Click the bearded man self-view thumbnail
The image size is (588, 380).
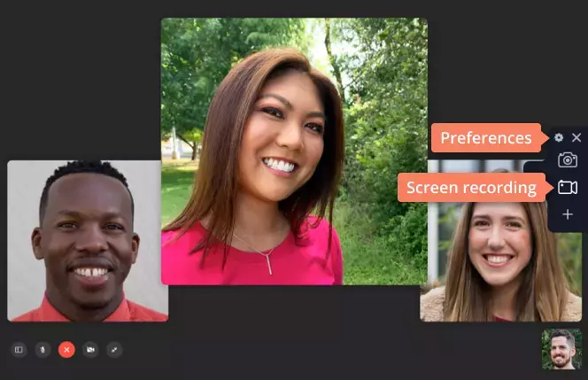(561, 349)
